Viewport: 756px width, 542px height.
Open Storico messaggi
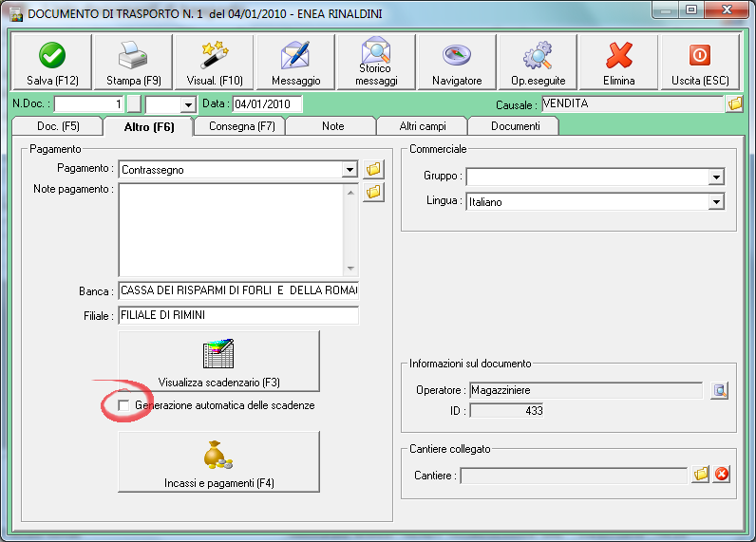tap(376, 62)
